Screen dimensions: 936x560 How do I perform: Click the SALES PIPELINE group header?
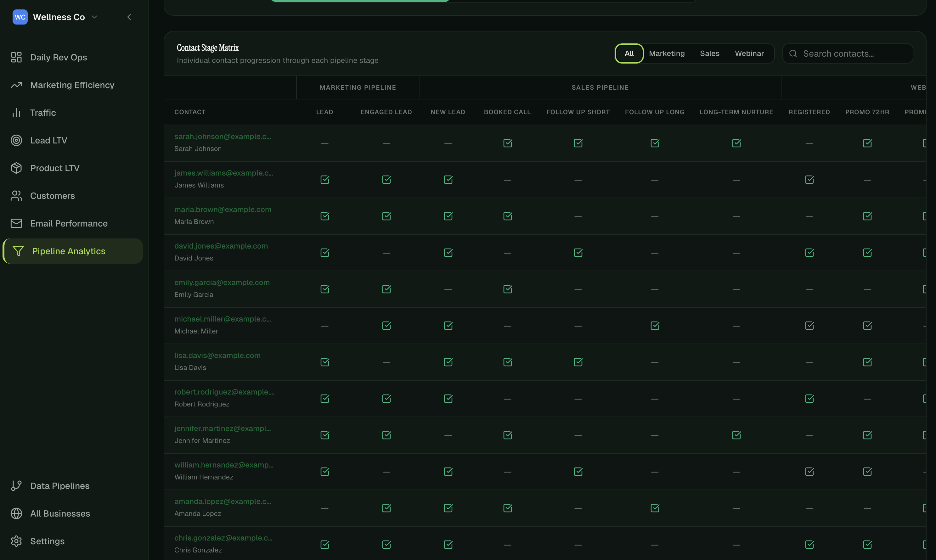tap(600, 87)
